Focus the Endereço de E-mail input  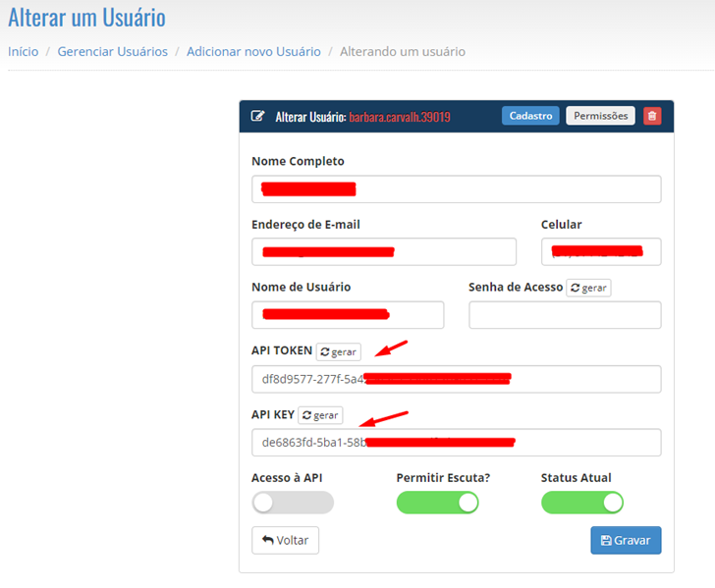tap(383, 252)
